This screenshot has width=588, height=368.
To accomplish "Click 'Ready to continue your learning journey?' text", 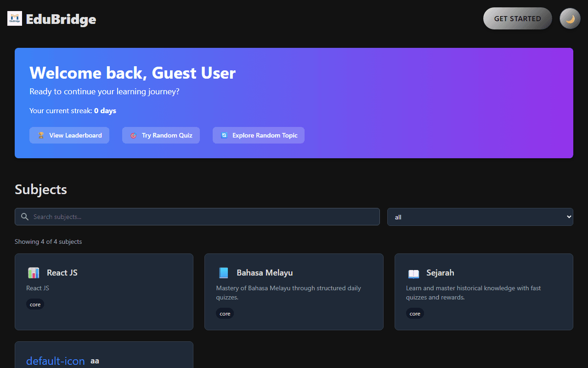I will (104, 92).
